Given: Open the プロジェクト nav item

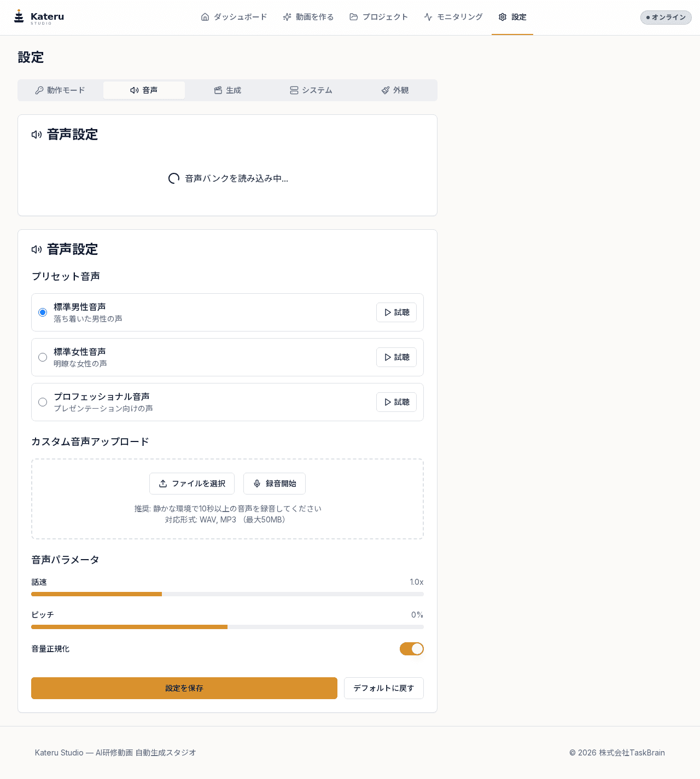Looking at the screenshot, I should point(379,17).
